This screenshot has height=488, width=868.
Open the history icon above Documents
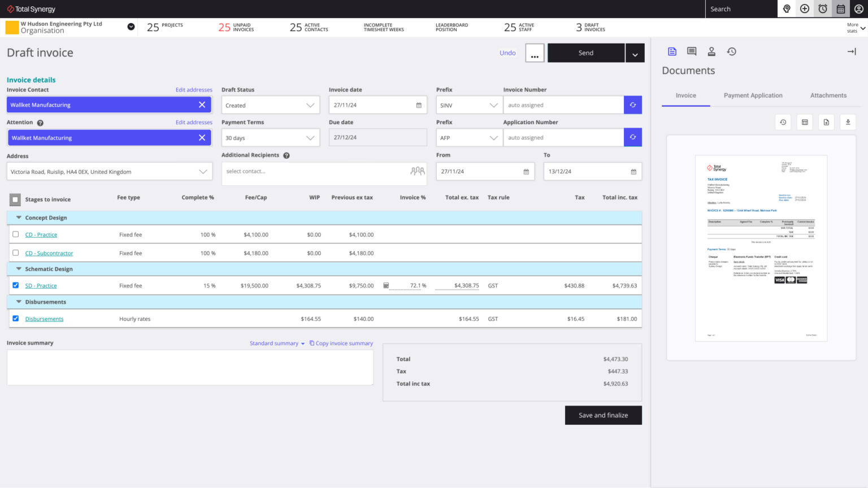click(731, 51)
